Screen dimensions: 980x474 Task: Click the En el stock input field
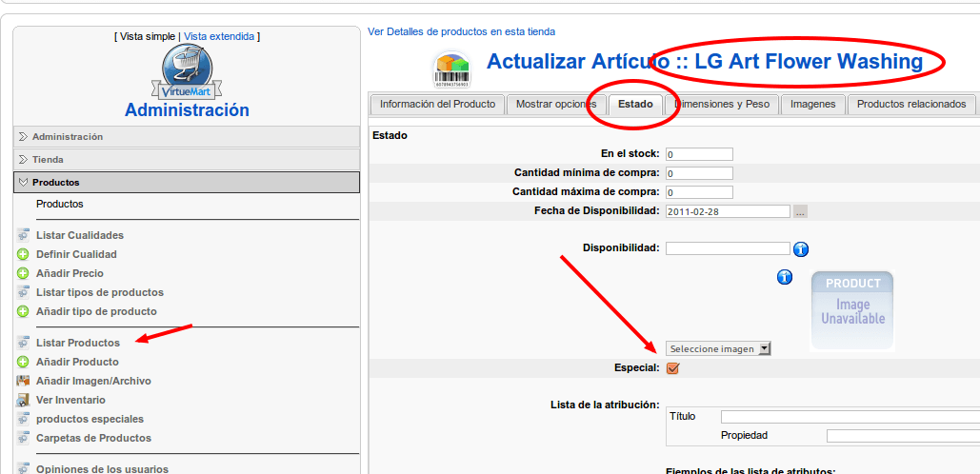(699, 154)
